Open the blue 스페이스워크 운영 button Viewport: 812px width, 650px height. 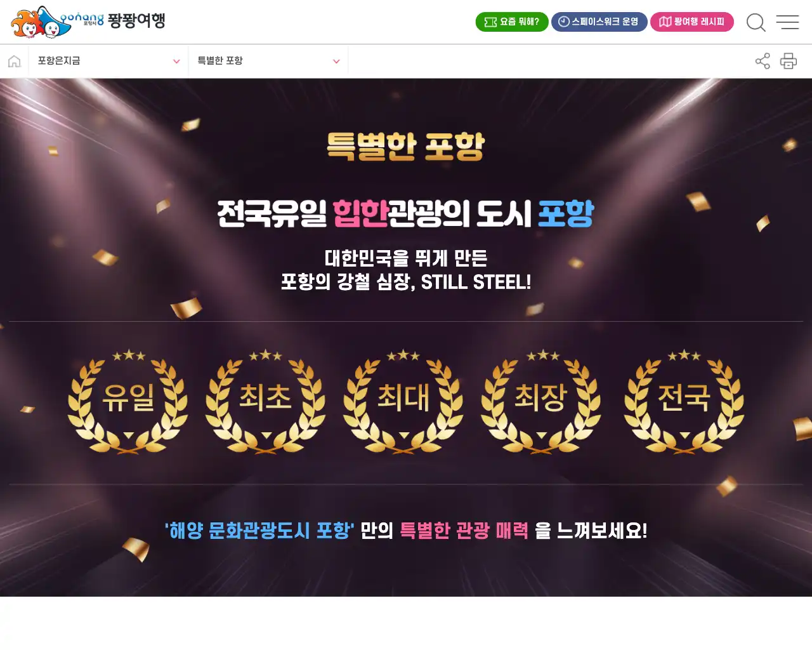(x=599, y=22)
